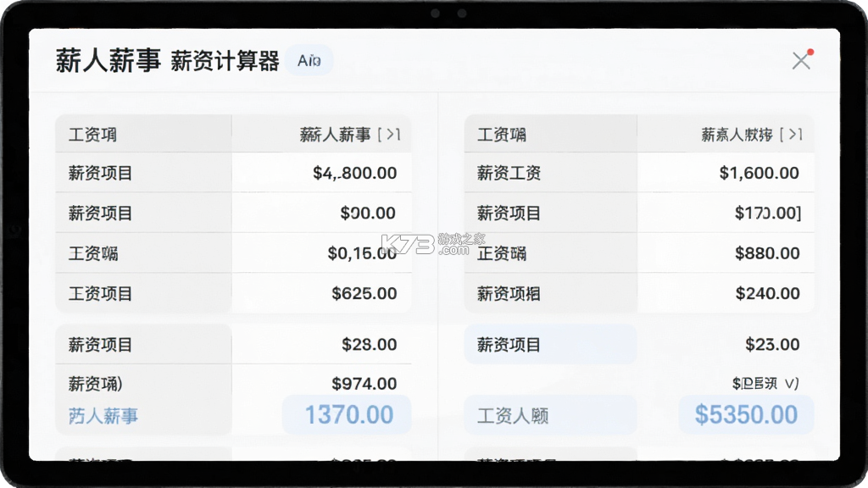Click the 1370.00 total button
This screenshot has width=868, height=488.
[347, 415]
